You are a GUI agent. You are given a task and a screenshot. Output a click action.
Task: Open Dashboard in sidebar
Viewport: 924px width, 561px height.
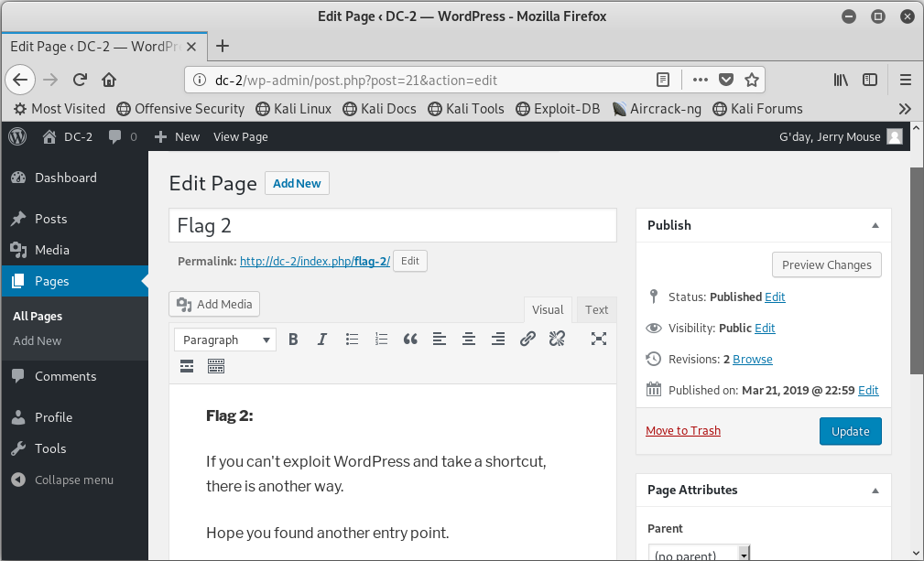click(74, 178)
